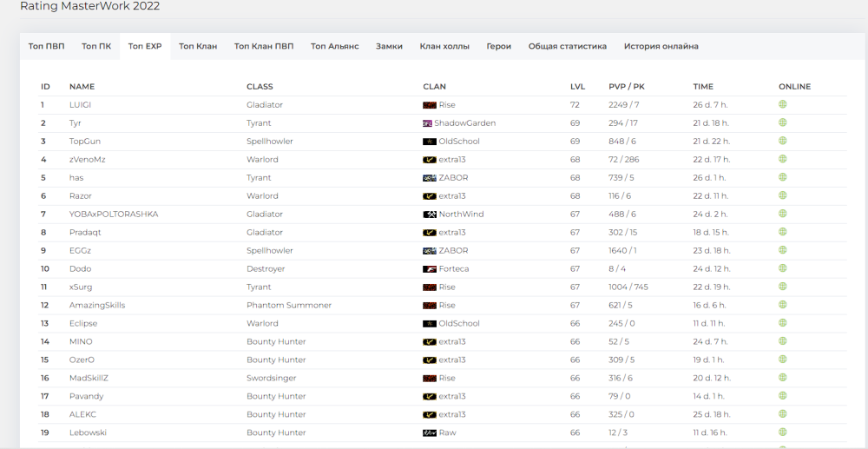
Task: Click the player name LUIGI
Action: [x=80, y=104]
